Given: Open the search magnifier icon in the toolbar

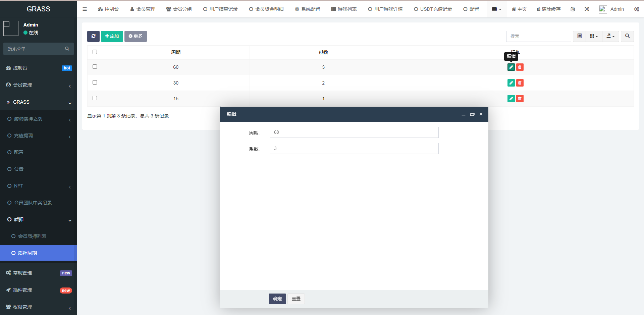Looking at the screenshot, I should click(x=627, y=36).
